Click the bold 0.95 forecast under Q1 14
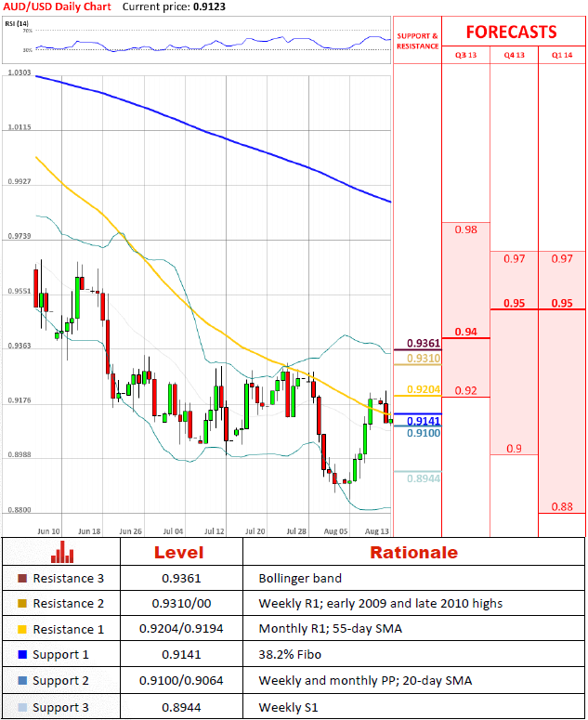This screenshot has height=720, width=588. tap(562, 303)
